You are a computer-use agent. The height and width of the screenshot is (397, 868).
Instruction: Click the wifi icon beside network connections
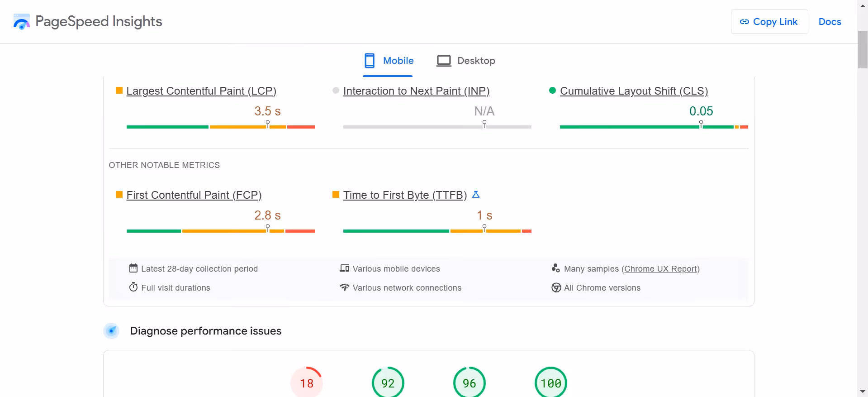click(x=345, y=287)
